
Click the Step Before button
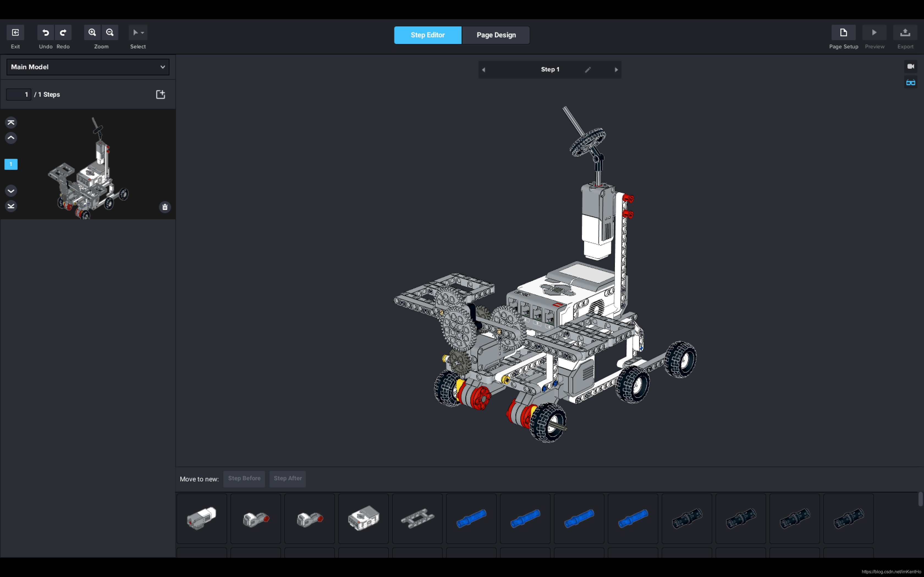[x=244, y=479]
